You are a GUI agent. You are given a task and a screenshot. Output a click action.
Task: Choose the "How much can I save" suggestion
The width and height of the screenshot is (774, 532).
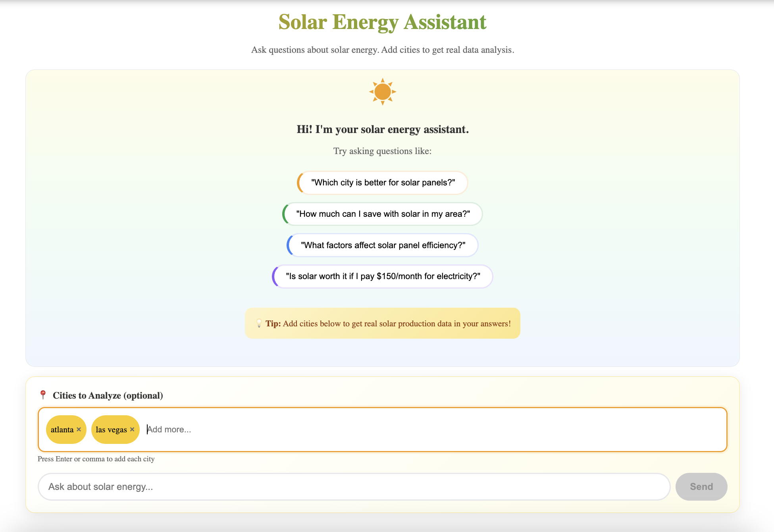pyautogui.click(x=383, y=214)
